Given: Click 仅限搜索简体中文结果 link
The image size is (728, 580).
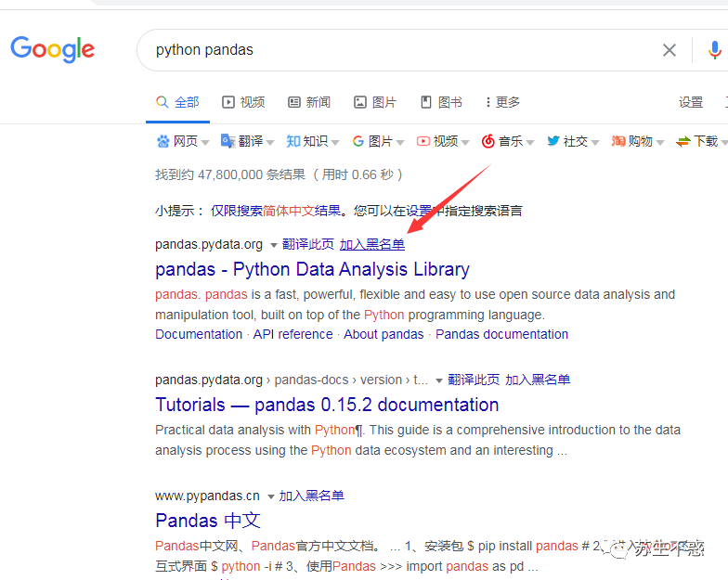Looking at the screenshot, I should click(x=277, y=212).
